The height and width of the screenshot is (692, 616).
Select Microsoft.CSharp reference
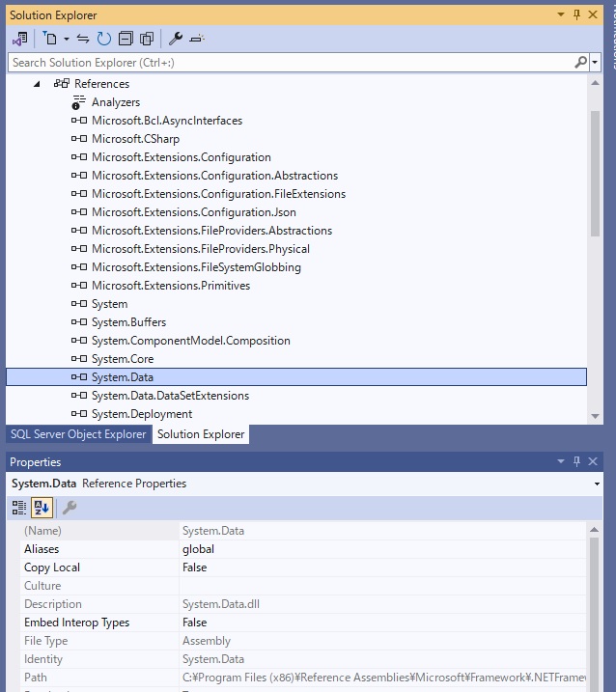(135, 139)
